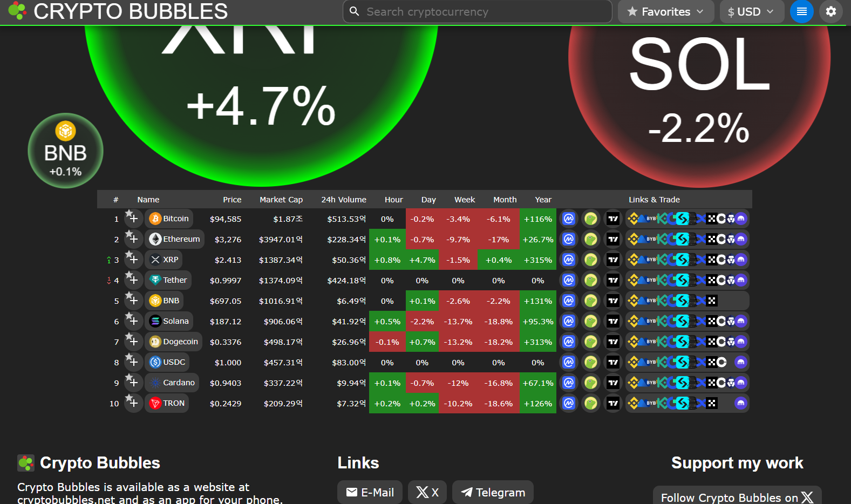Toggle favorite star for Dogecoin
This screenshot has height=504, width=851.
[133, 342]
